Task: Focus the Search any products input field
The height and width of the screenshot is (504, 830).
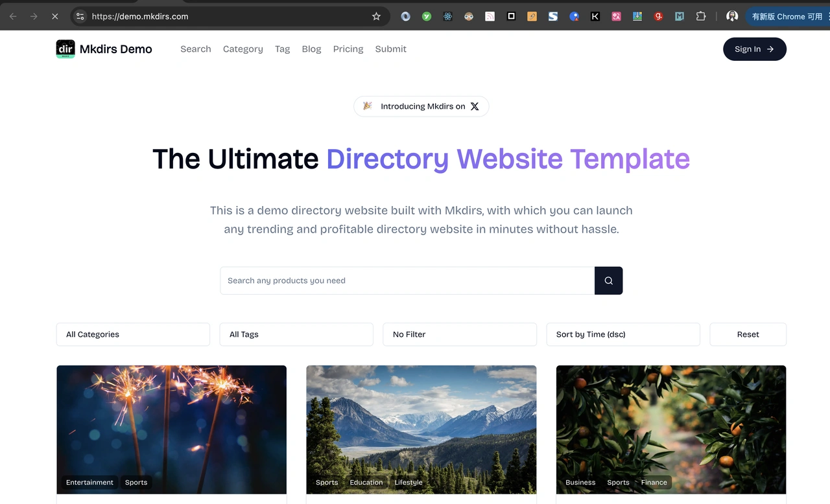Action: 407,281
